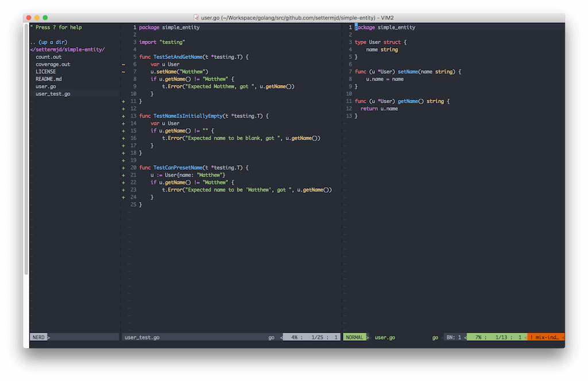The image size is (588, 381).
Task: Open user.go from the file tree
Action: 45,86
